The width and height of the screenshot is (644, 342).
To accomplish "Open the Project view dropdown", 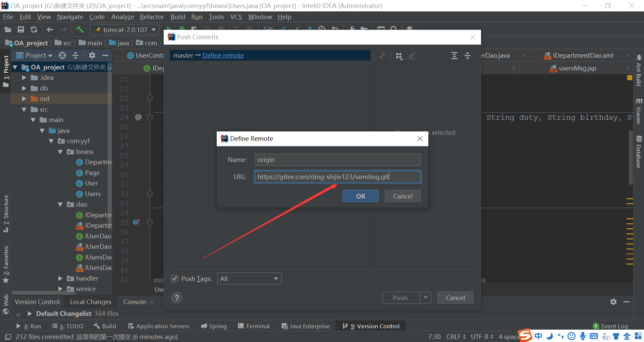I will pos(35,55).
